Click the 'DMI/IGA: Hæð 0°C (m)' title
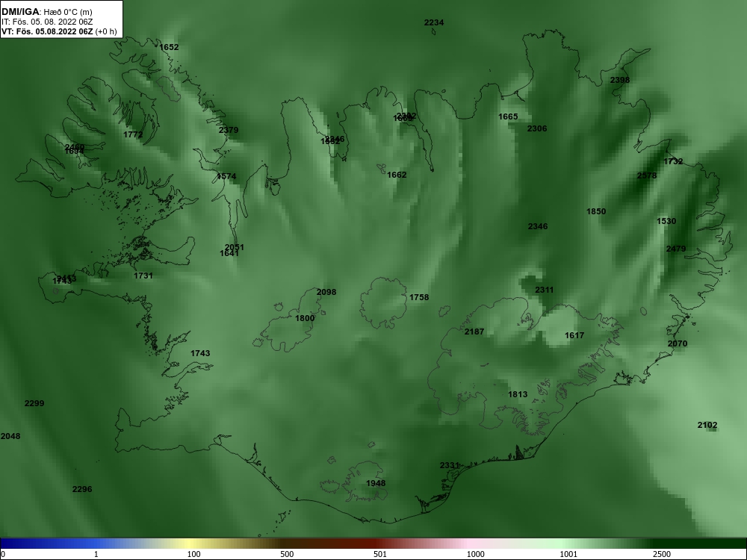The height and width of the screenshot is (560, 747). [x=47, y=12]
